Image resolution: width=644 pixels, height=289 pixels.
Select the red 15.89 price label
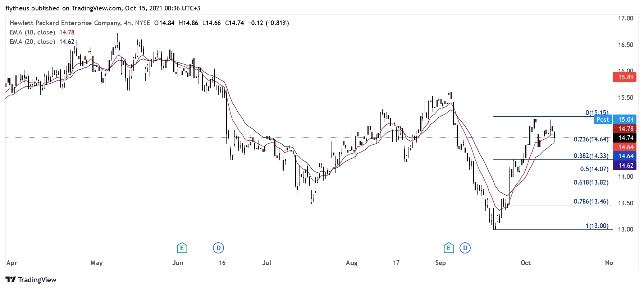point(625,77)
